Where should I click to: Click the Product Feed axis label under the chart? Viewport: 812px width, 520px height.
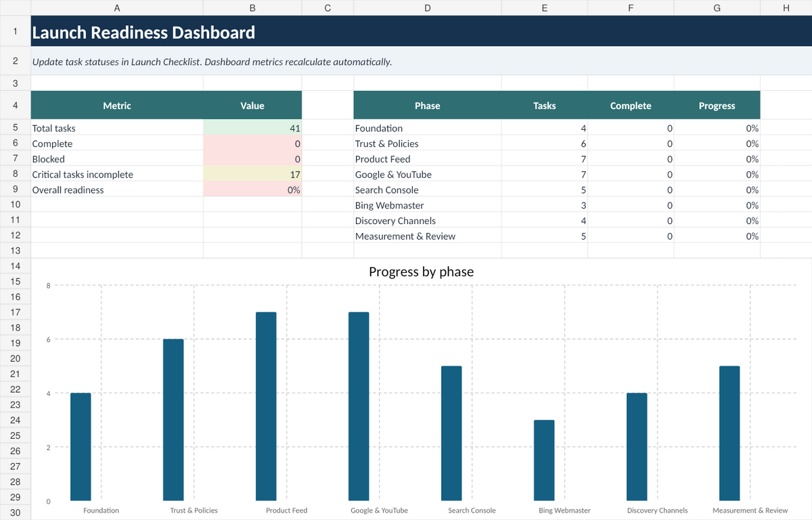click(286, 511)
